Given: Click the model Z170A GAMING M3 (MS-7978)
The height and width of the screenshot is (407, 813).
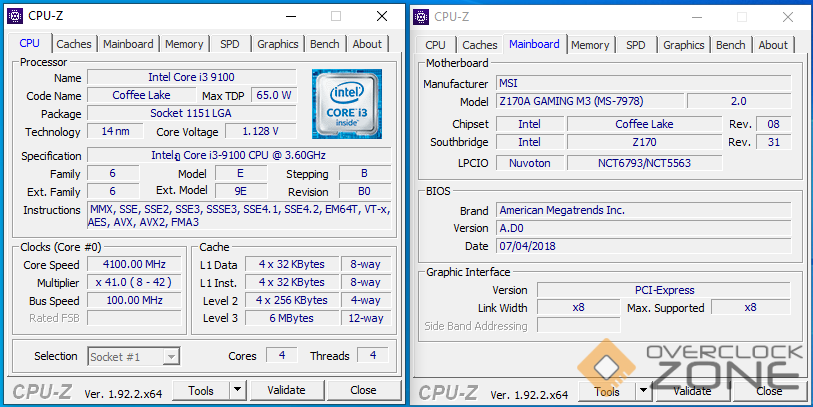Looking at the screenshot, I should (x=590, y=101).
